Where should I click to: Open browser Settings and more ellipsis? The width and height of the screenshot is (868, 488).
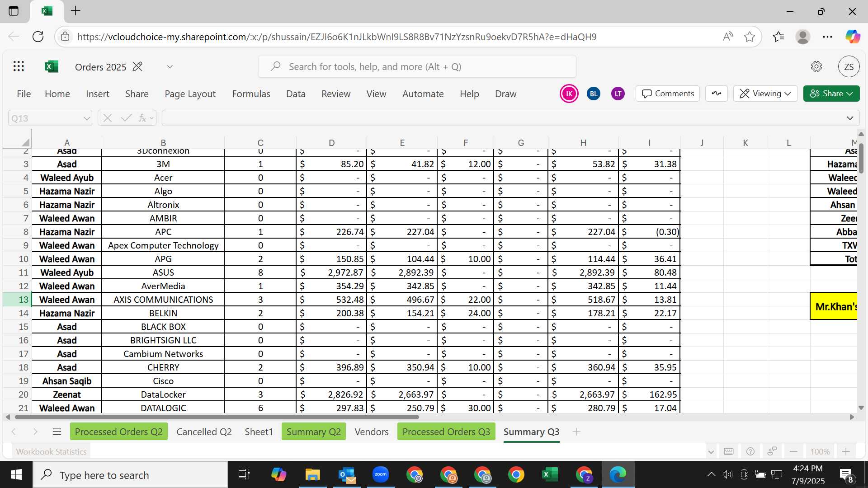tap(828, 37)
